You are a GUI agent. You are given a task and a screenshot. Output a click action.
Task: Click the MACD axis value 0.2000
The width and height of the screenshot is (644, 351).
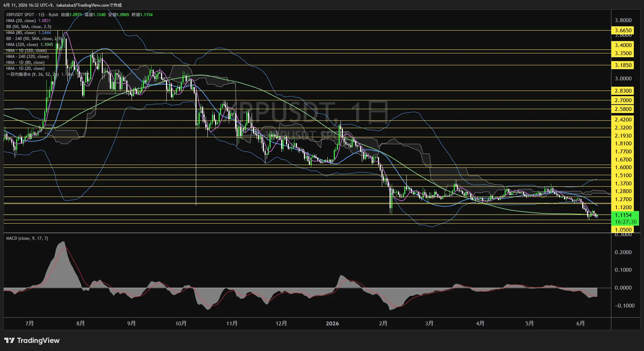coord(623,252)
